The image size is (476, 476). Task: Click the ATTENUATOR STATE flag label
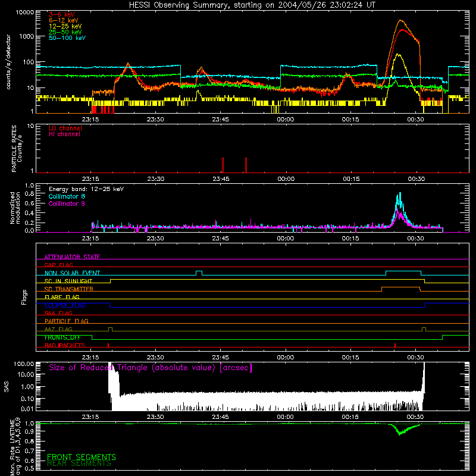72,257
